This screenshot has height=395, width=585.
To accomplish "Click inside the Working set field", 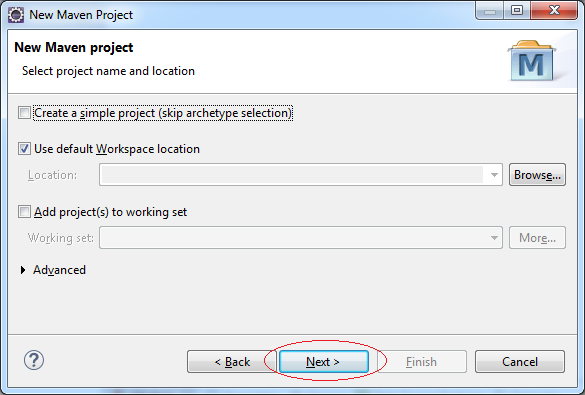I will click(292, 238).
